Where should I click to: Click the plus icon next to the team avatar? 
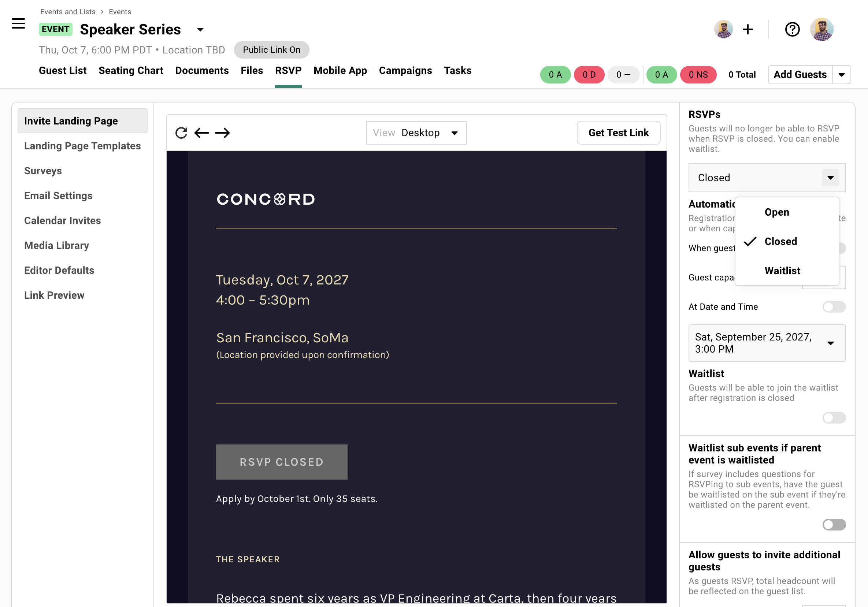coord(748,29)
